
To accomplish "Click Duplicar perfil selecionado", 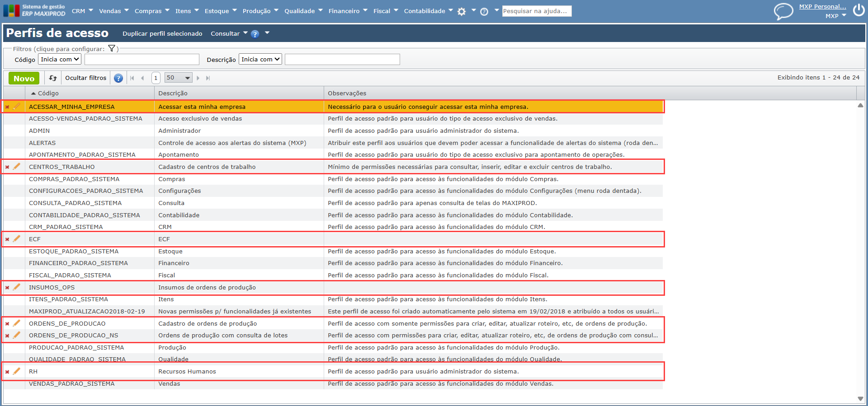I will point(162,33).
